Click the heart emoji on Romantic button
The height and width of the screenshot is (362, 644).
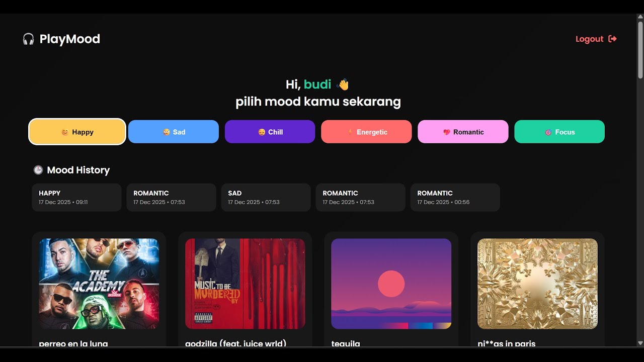tap(447, 132)
